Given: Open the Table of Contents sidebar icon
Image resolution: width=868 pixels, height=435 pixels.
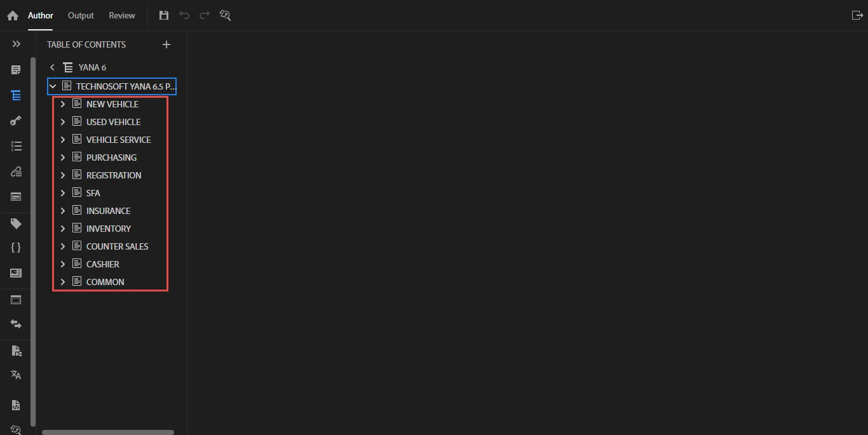Looking at the screenshot, I should [x=17, y=95].
